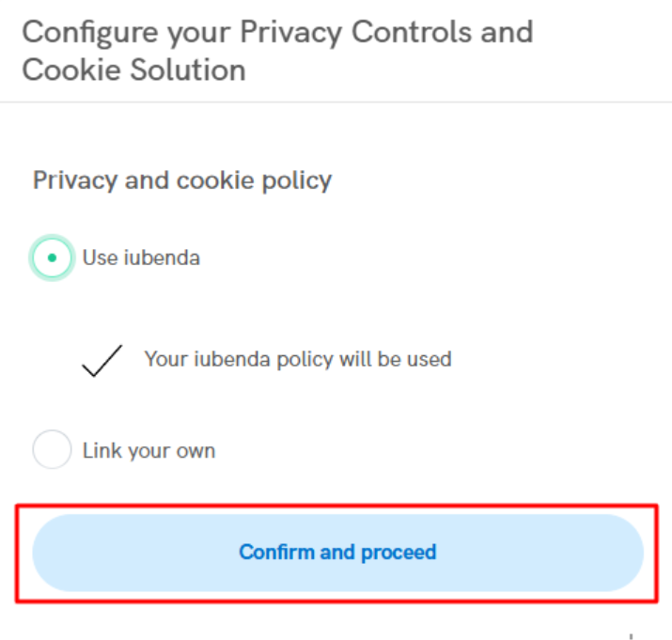This screenshot has width=672, height=640.
Task: Click the green dot inside selected radio
Action: 52,258
